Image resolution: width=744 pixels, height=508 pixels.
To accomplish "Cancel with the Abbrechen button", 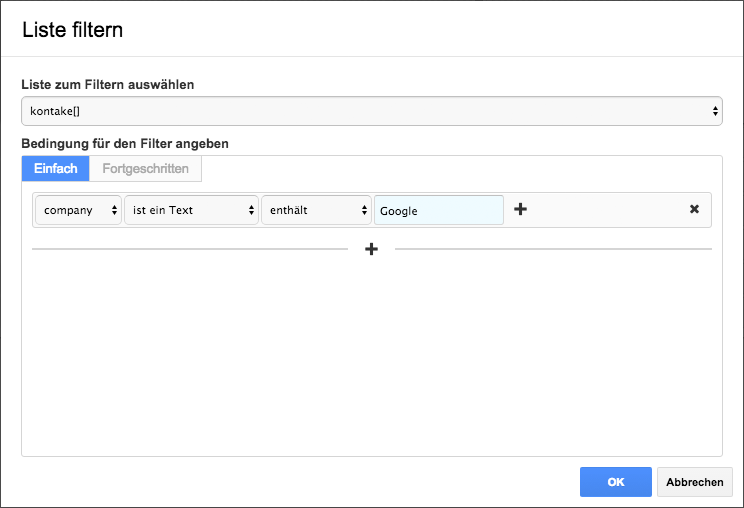I will 695,482.
